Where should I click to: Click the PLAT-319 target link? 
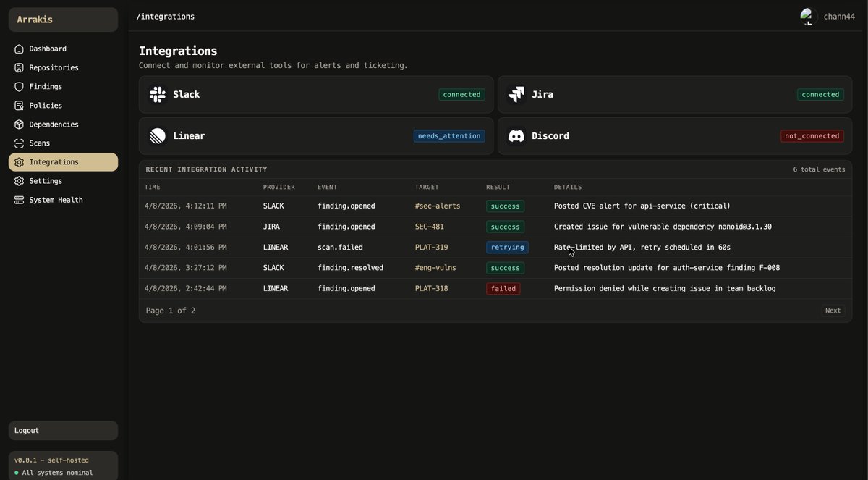[x=432, y=248]
